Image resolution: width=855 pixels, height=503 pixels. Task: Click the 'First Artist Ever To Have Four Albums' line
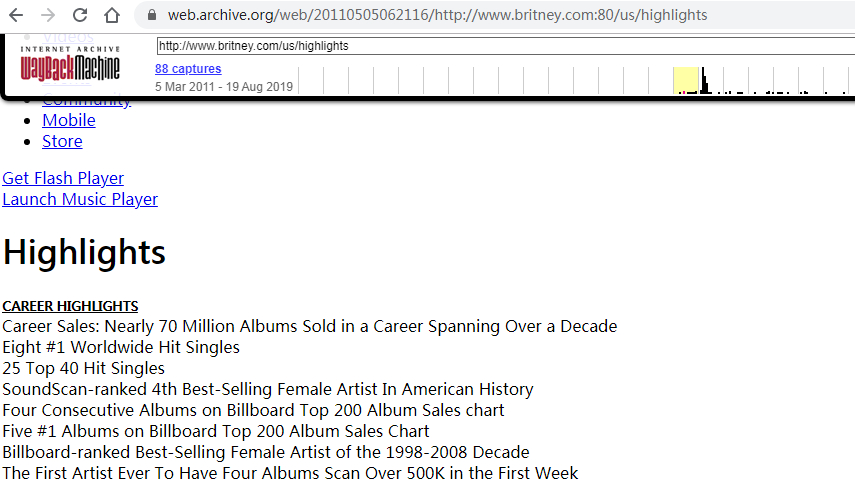(290, 474)
